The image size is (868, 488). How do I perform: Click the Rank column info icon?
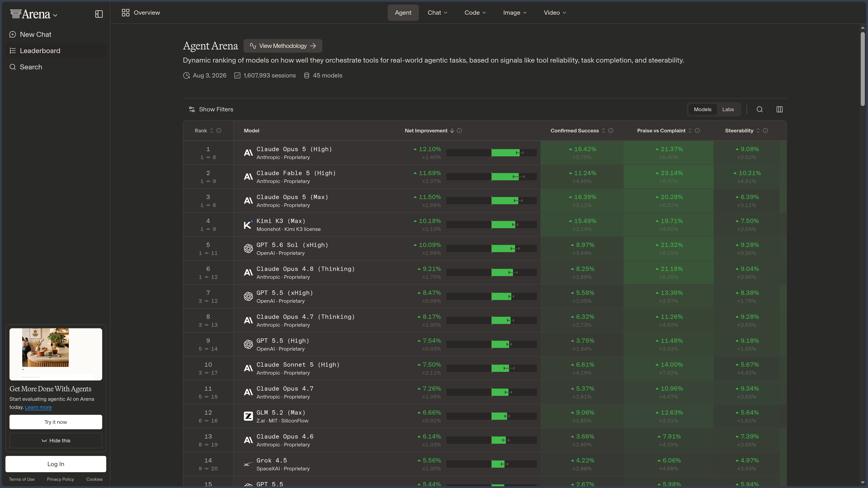tap(219, 131)
